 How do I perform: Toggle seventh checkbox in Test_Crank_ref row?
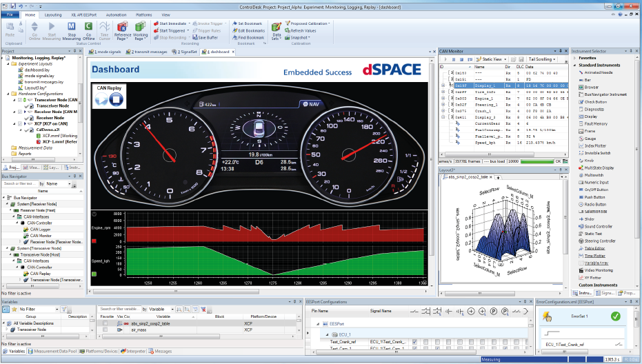click(482, 342)
